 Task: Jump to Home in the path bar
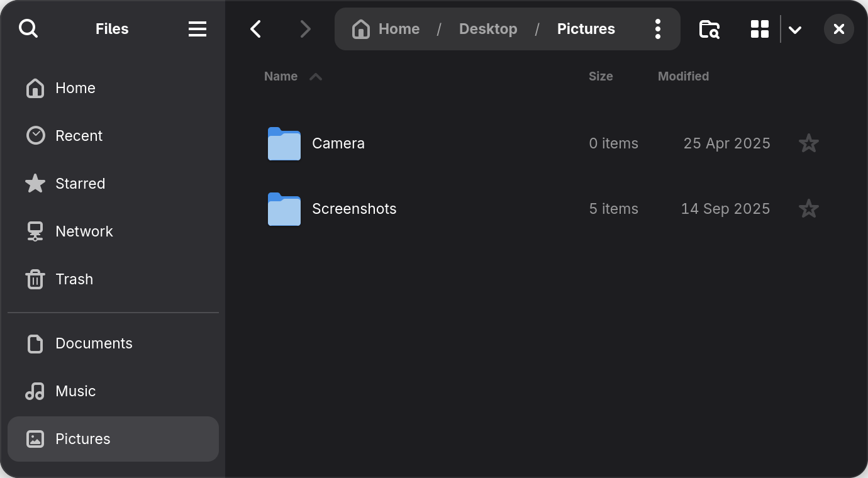point(387,29)
